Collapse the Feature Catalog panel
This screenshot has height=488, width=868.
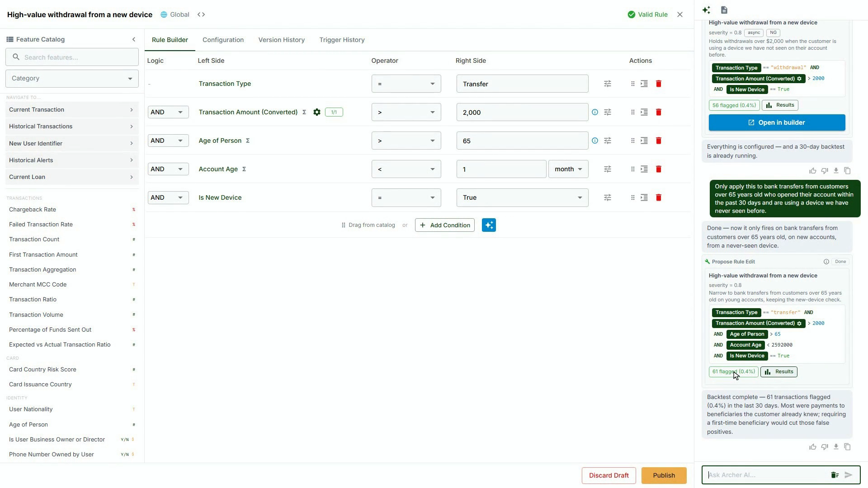[133, 39]
